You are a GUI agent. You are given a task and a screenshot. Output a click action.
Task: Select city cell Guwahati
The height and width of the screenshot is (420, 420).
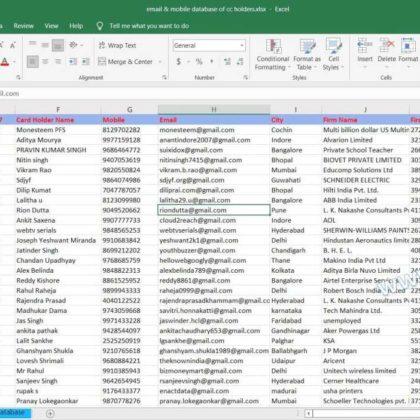tap(296, 180)
